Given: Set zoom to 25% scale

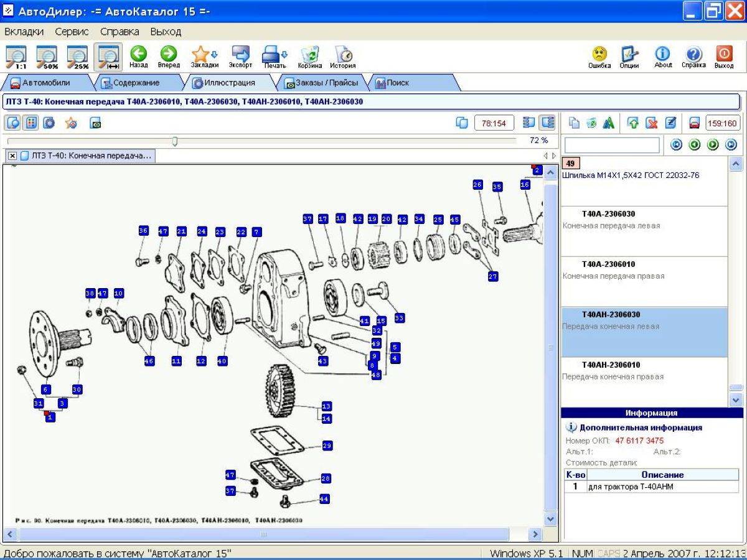Looking at the screenshot, I should click(x=77, y=57).
